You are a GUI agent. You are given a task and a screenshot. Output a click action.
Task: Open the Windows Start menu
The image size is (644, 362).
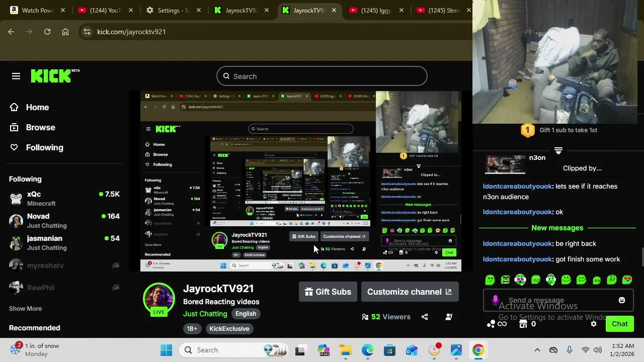[166, 350]
